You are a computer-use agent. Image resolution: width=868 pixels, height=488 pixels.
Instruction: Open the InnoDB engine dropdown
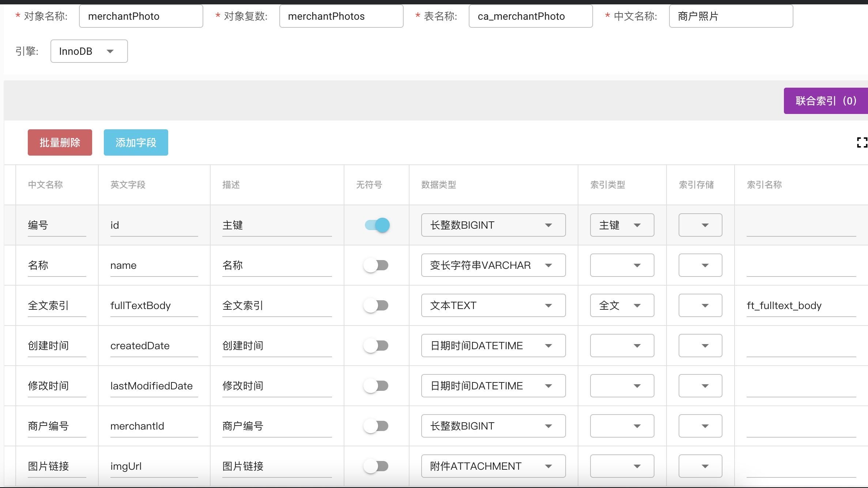89,51
